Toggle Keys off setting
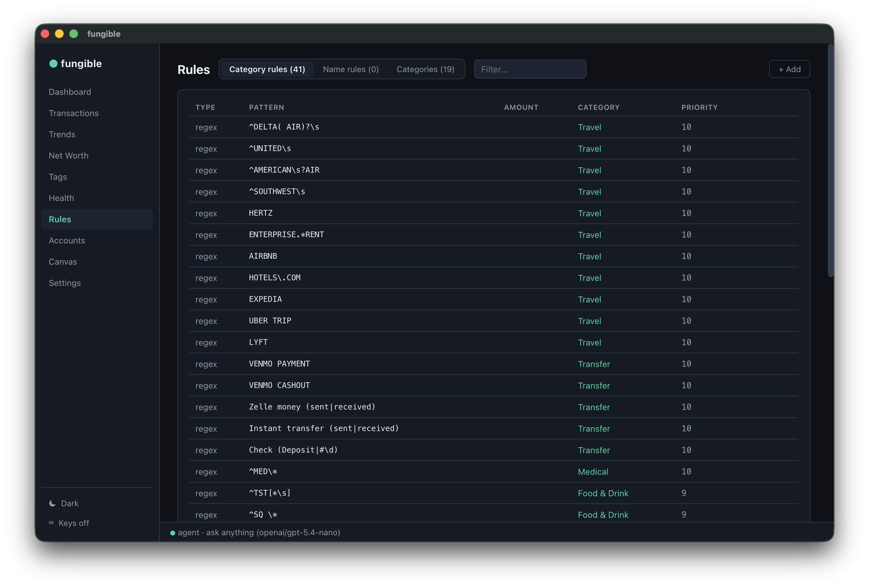The image size is (869, 588). (x=69, y=523)
